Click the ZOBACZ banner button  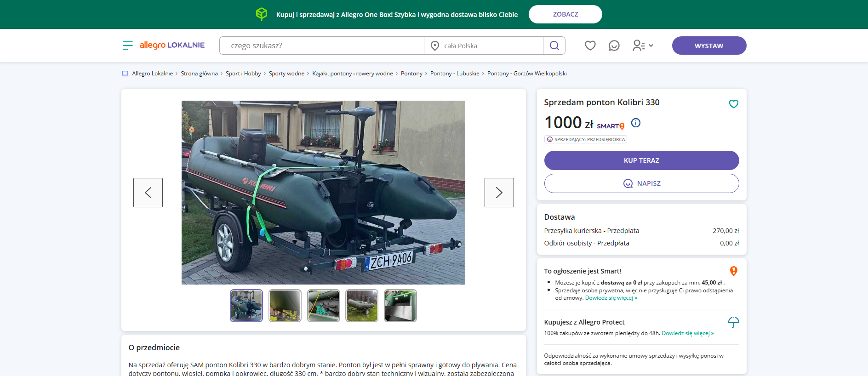565,14
